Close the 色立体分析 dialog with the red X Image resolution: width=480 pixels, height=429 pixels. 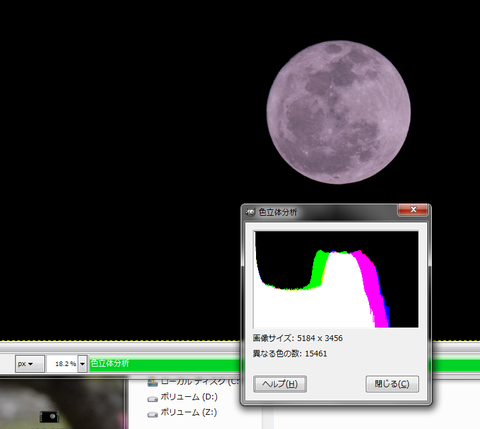(413, 210)
